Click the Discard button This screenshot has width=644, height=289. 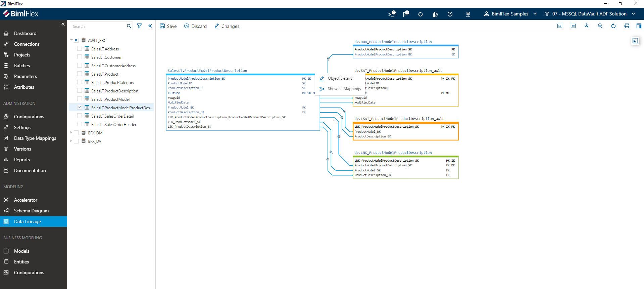[x=195, y=26]
